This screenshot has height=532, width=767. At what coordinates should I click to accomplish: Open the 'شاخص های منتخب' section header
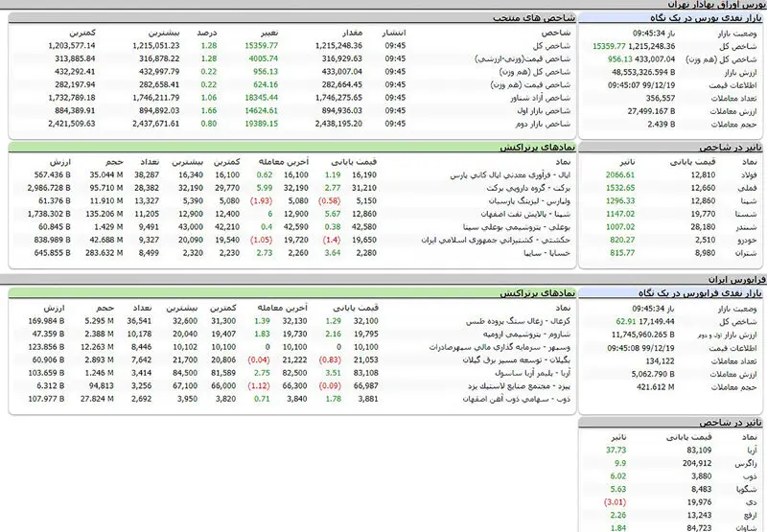click(x=534, y=18)
